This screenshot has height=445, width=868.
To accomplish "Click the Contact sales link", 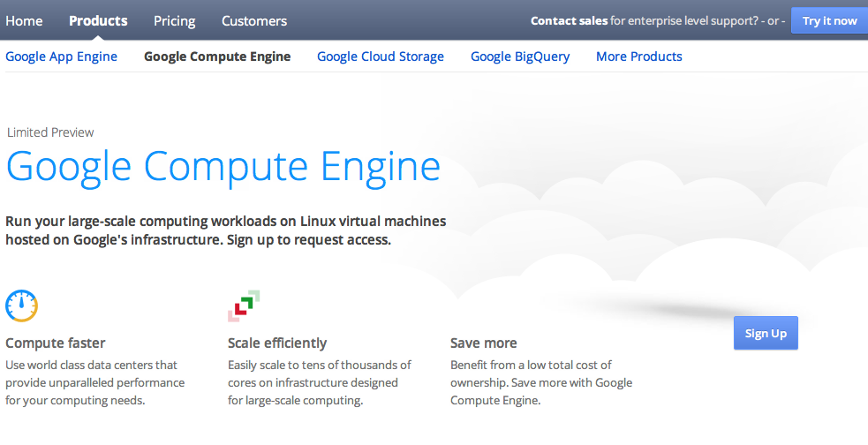I will click(x=569, y=20).
